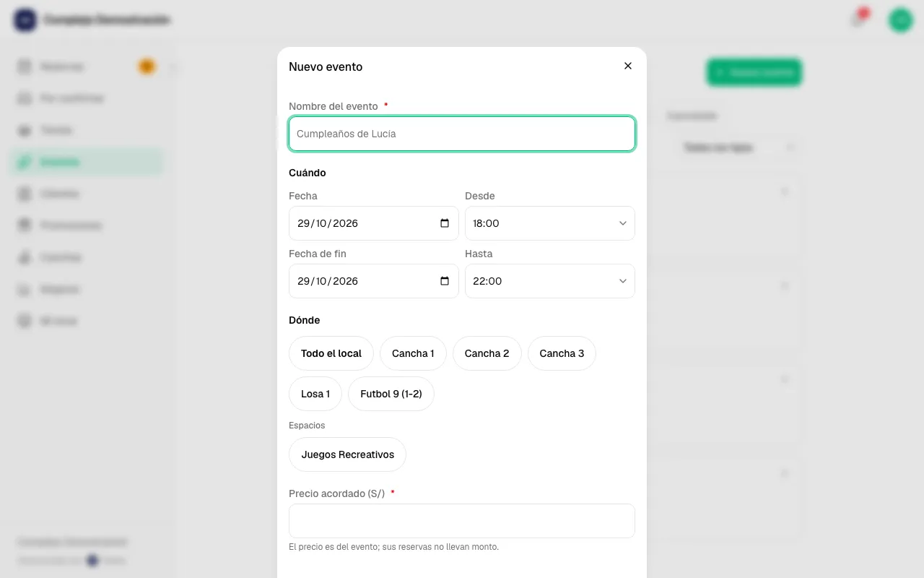
Task: Select the Todo el local option
Action: point(331,353)
